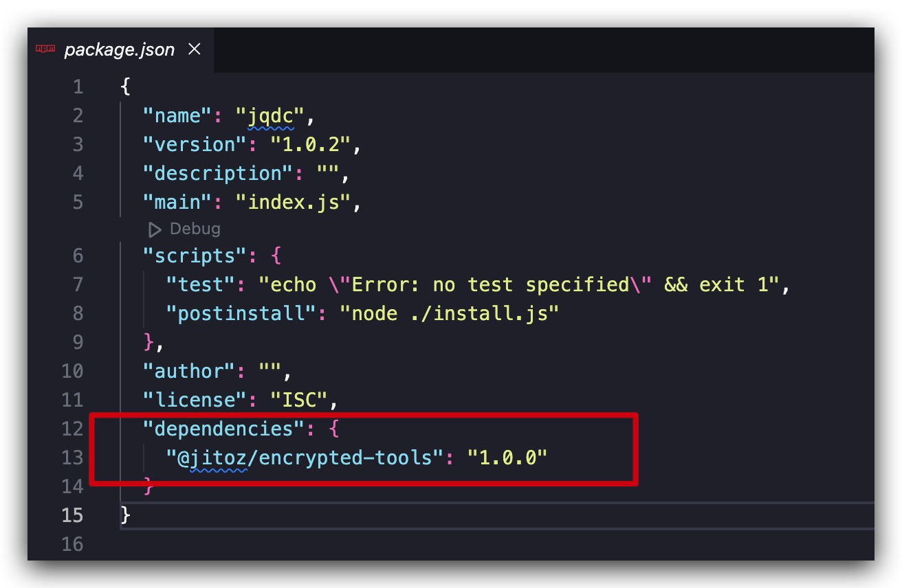Click the closing brace on line 15
This screenshot has height=588, width=902.
[x=125, y=516]
